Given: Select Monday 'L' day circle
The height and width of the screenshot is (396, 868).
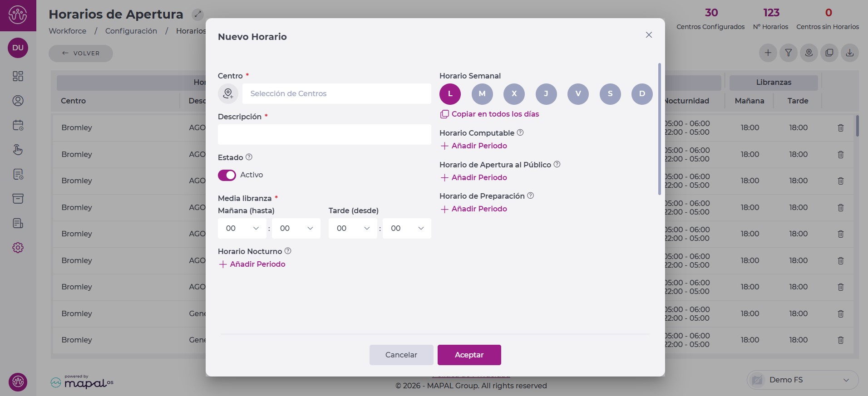Looking at the screenshot, I should coord(450,94).
